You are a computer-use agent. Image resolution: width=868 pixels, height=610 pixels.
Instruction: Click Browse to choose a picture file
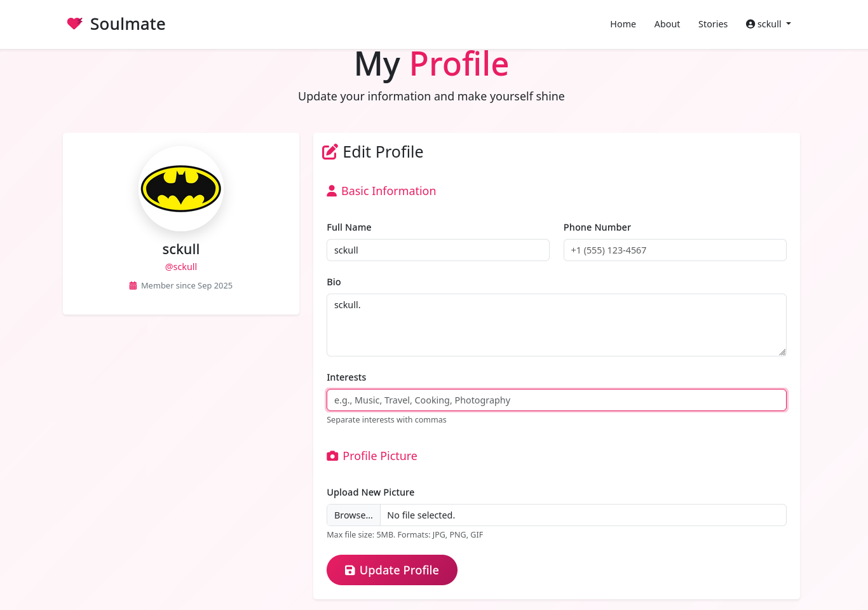pyautogui.click(x=353, y=515)
